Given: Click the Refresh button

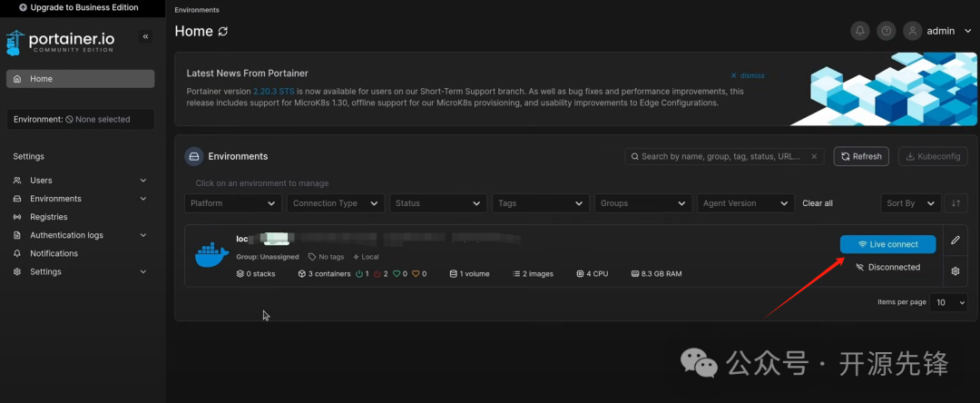Looking at the screenshot, I should (x=861, y=156).
